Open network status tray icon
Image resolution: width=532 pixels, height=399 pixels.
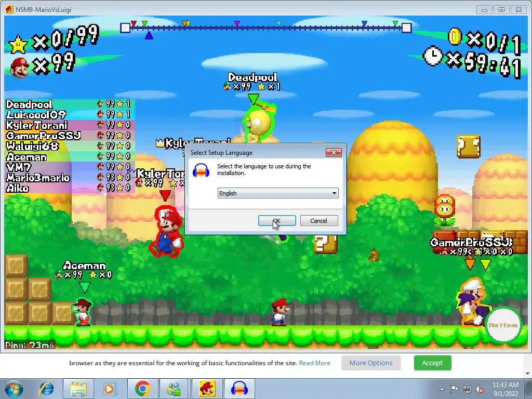[467, 389]
